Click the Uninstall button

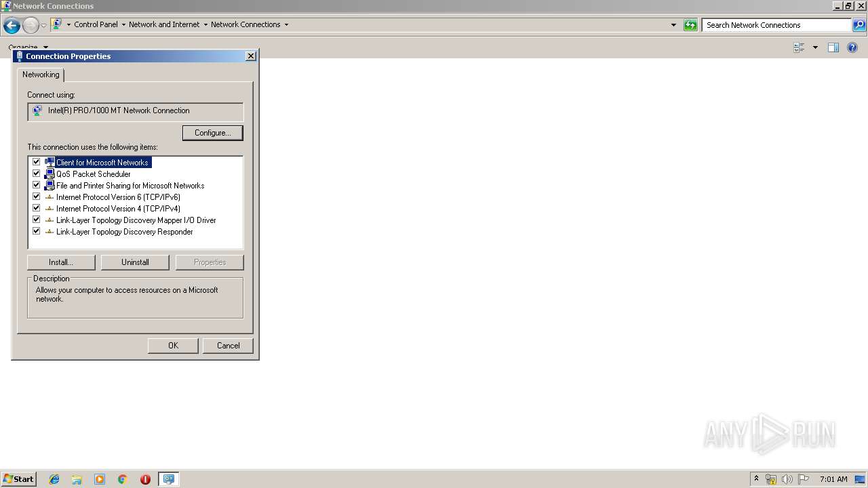[135, 262]
